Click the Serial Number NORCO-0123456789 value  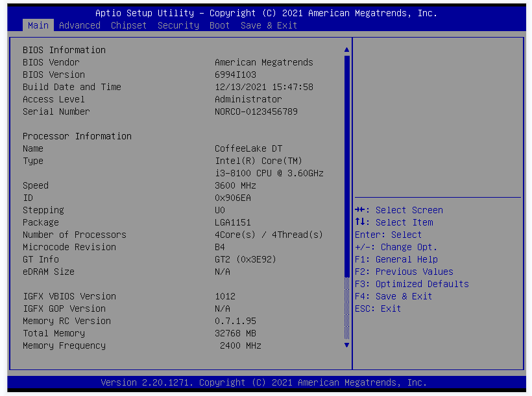click(x=256, y=111)
